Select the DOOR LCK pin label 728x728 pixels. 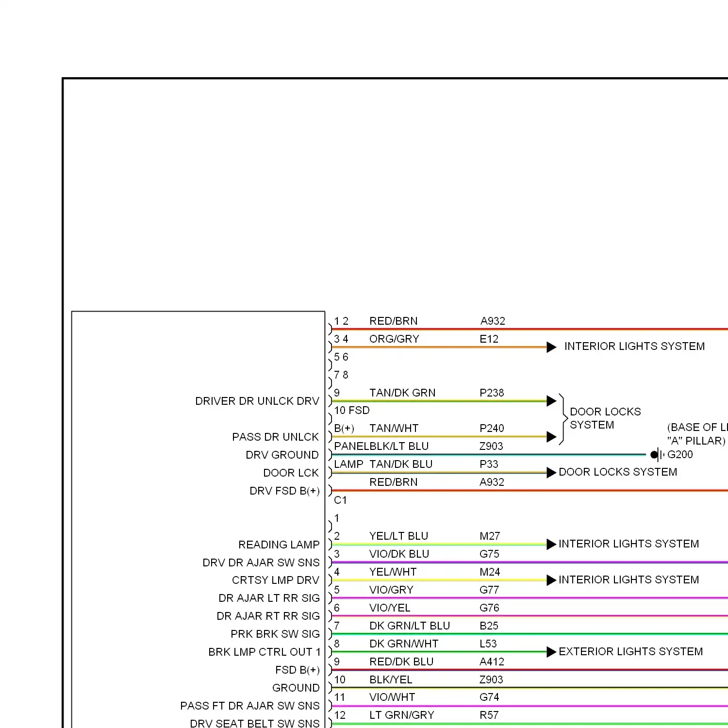tap(291, 473)
